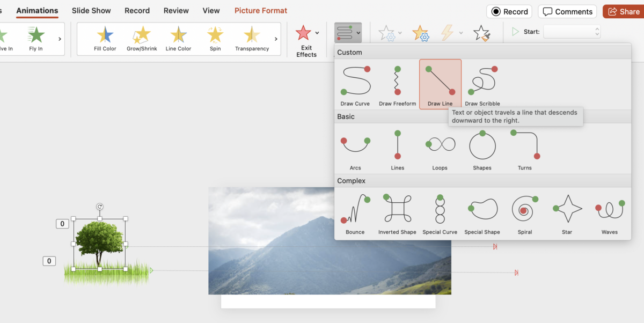Open the Record ribbon tab
The image size is (644, 323).
137,11
